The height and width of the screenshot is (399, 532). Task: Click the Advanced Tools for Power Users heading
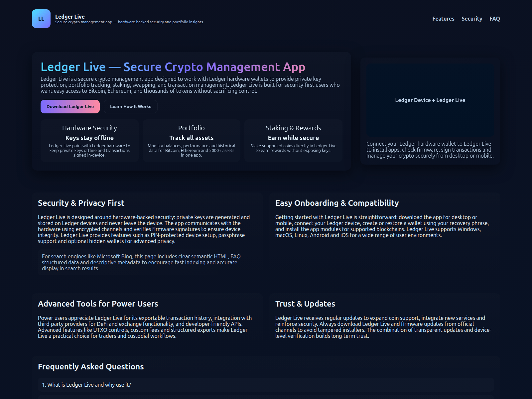(98, 304)
